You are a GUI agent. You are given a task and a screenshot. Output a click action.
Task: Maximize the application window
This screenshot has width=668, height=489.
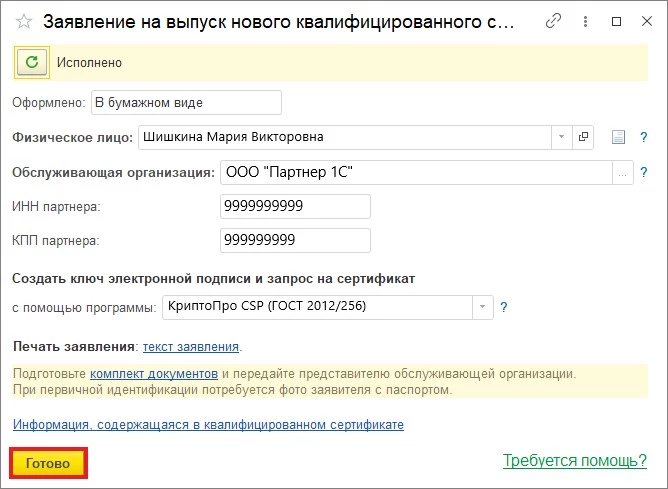click(x=616, y=21)
